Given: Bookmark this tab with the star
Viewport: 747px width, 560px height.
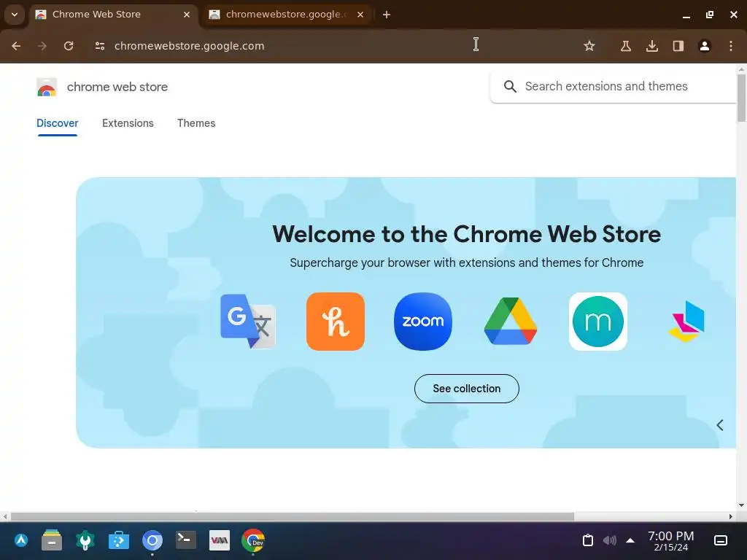Looking at the screenshot, I should point(589,46).
